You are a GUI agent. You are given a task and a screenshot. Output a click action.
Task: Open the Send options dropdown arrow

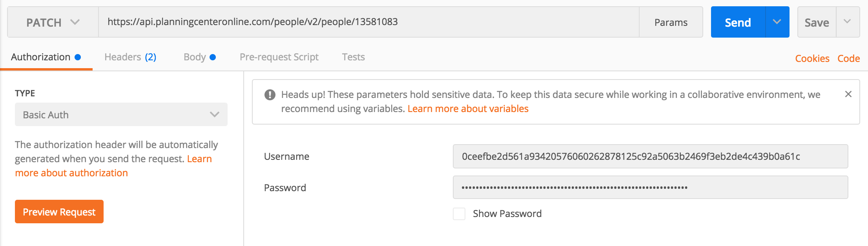tap(776, 22)
